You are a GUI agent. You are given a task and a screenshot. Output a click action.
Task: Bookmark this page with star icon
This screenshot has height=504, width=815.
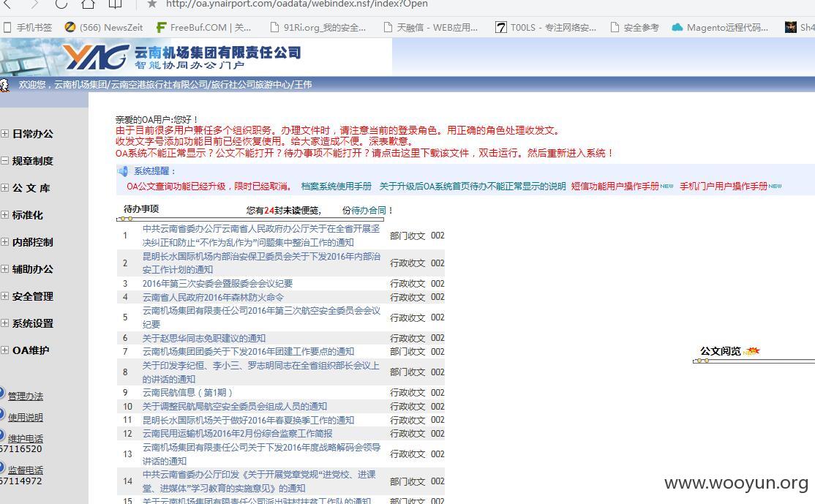[151, 4]
